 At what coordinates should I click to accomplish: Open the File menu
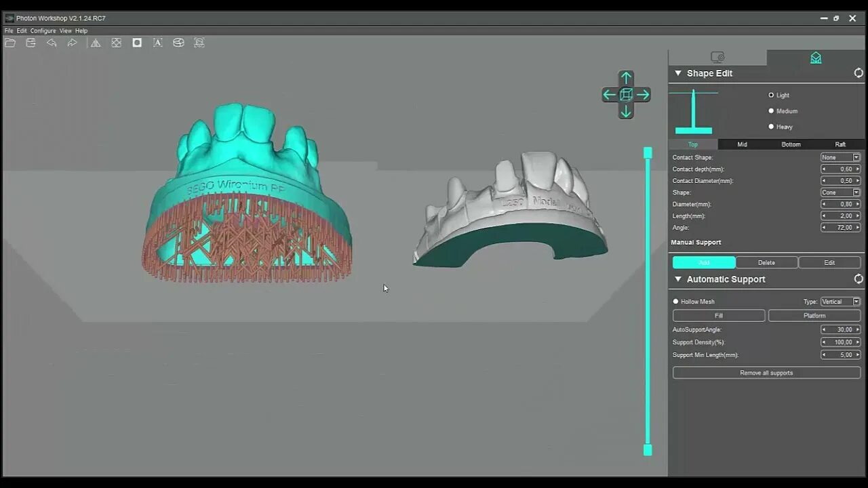tap(9, 30)
